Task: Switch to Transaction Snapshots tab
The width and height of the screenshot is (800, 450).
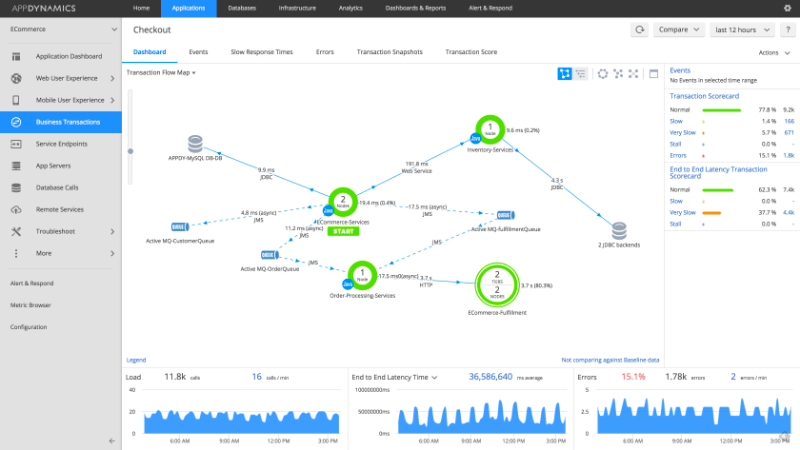Action: 390,52
